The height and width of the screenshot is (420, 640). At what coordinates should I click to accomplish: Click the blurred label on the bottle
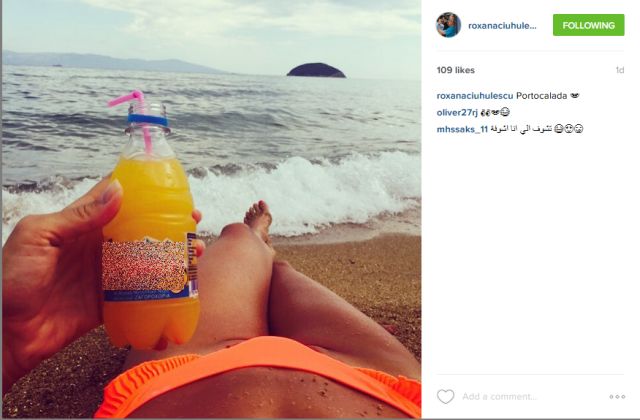coord(144,265)
